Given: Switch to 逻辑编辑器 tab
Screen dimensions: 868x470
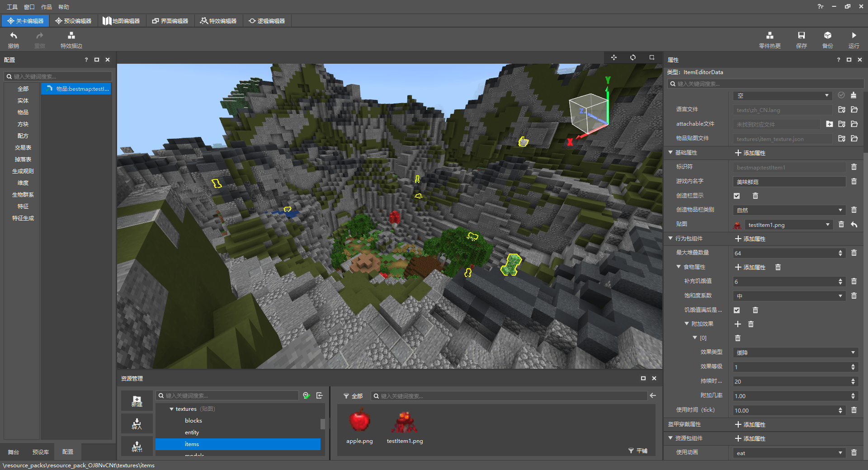Looking at the screenshot, I should [267, 21].
